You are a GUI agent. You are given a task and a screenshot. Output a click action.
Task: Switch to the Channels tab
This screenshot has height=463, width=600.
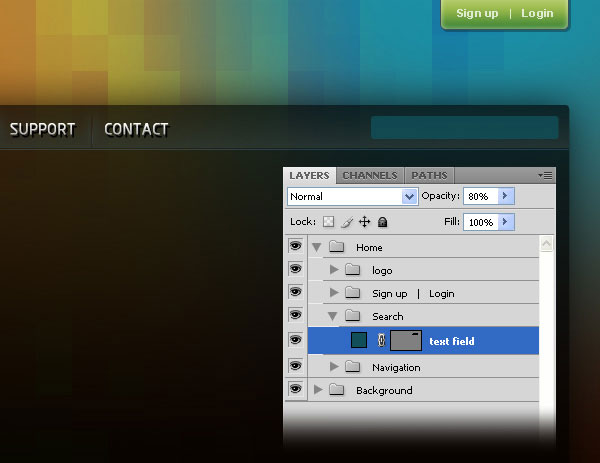coord(370,176)
